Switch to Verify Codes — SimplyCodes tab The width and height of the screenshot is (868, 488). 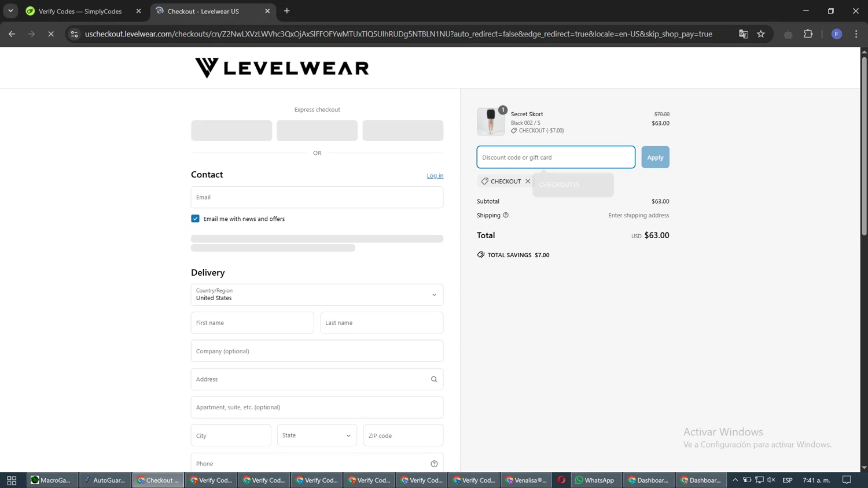point(80,11)
